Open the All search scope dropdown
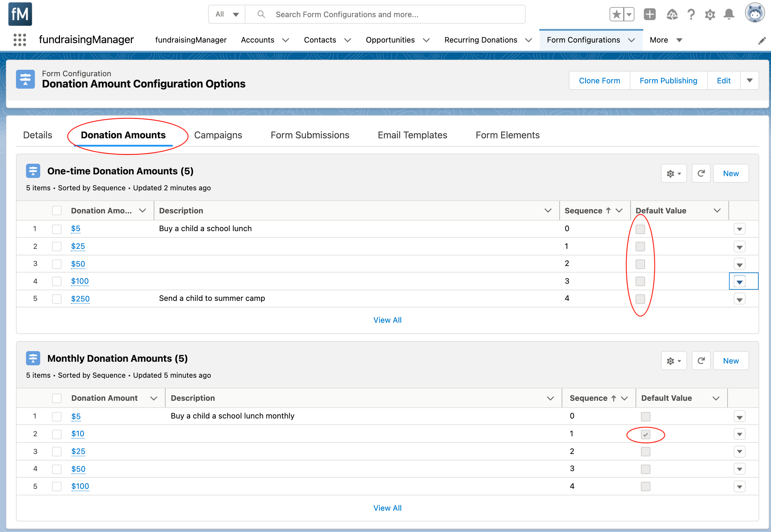Image resolution: width=771 pixels, height=532 pixels. [227, 14]
